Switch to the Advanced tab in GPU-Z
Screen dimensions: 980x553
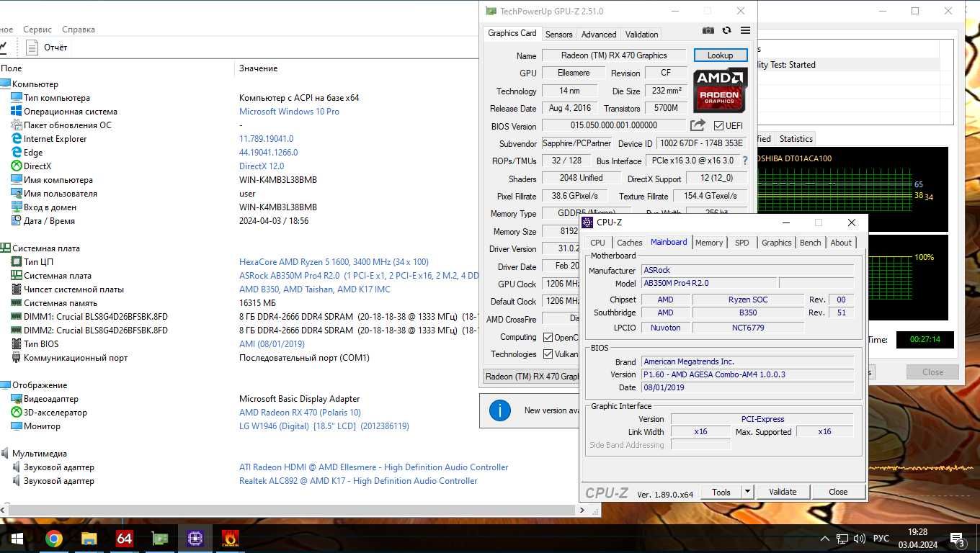click(x=599, y=34)
